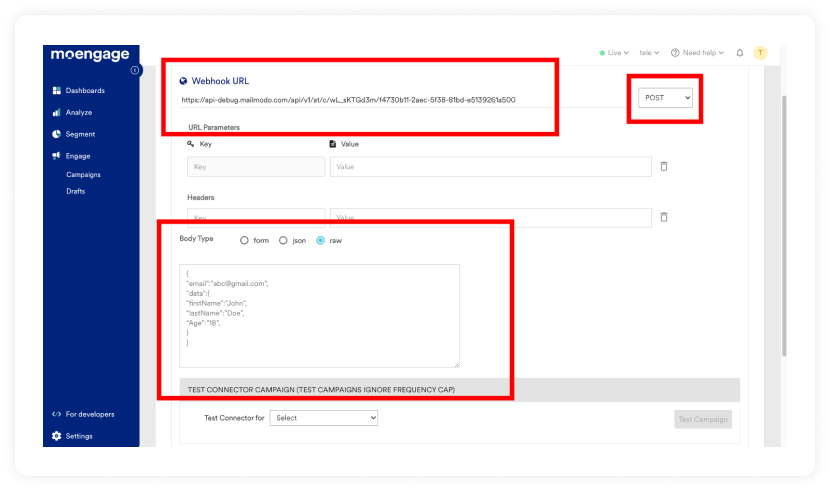
Task: Click the URL Parameters Value field
Action: point(491,167)
